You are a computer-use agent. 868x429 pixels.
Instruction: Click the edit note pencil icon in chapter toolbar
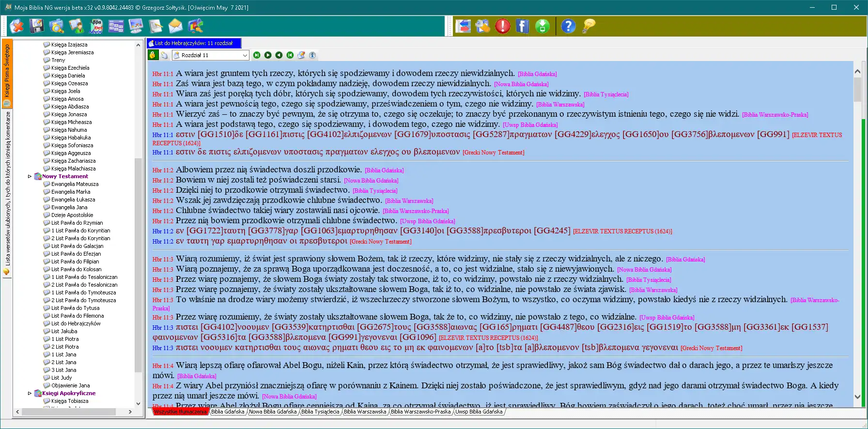(x=301, y=55)
